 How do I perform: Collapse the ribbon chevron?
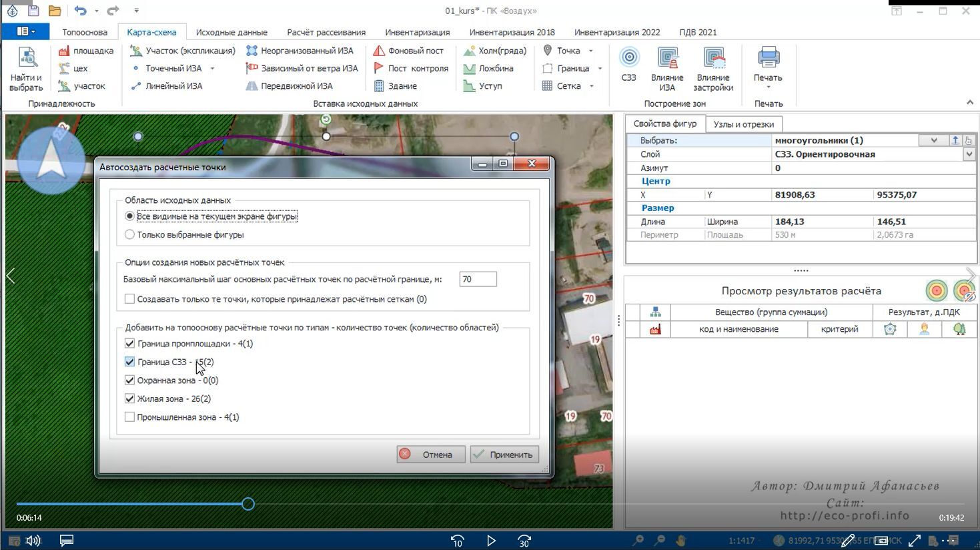pyautogui.click(x=970, y=102)
